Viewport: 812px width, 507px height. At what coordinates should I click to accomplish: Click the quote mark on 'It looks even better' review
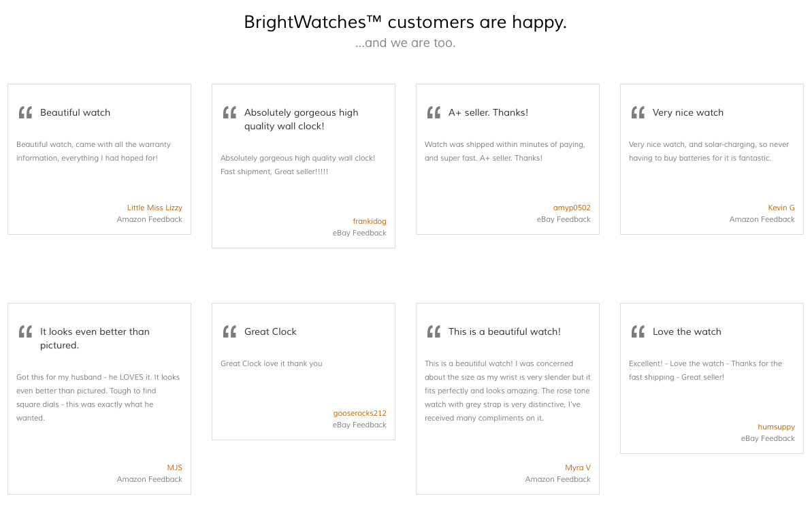(25, 331)
